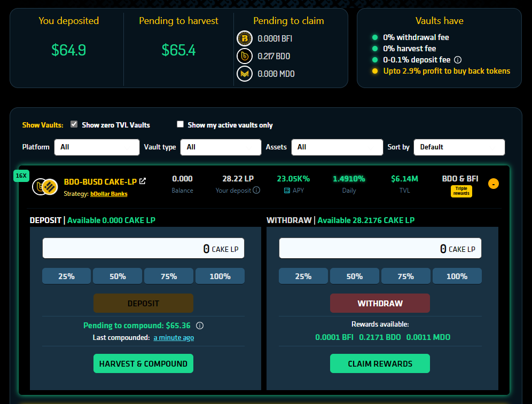Click the BDO token icon
The height and width of the screenshot is (404, 532).
pyautogui.click(x=244, y=56)
